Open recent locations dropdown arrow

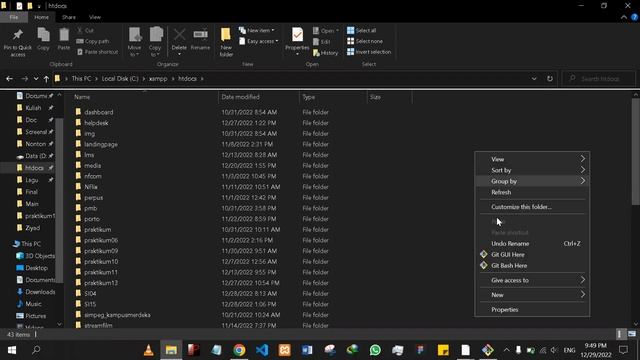click(36, 78)
